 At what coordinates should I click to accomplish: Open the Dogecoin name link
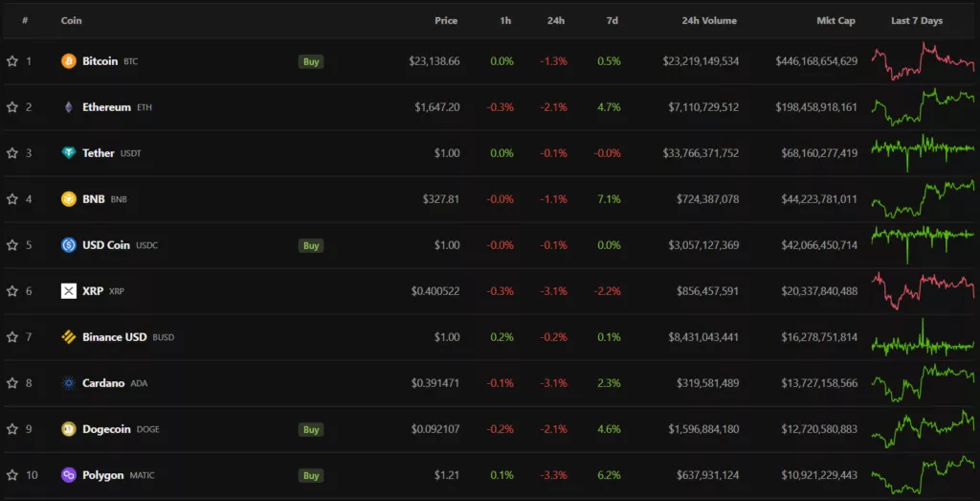point(106,429)
